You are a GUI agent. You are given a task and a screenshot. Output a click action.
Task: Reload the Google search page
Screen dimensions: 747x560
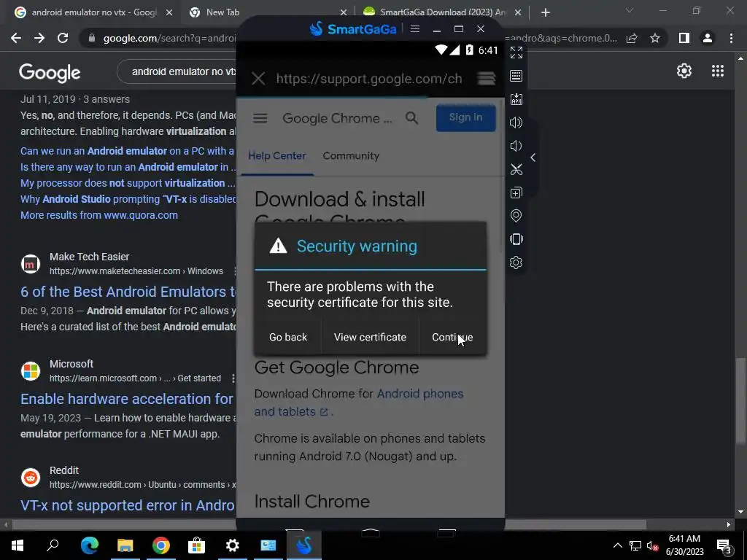tap(63, 38)
